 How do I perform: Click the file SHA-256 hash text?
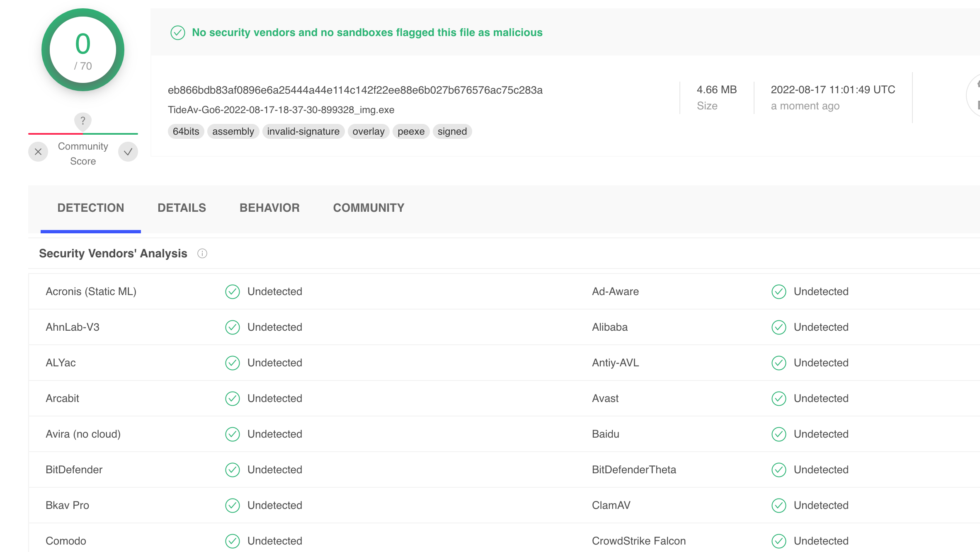coord(355,90)
